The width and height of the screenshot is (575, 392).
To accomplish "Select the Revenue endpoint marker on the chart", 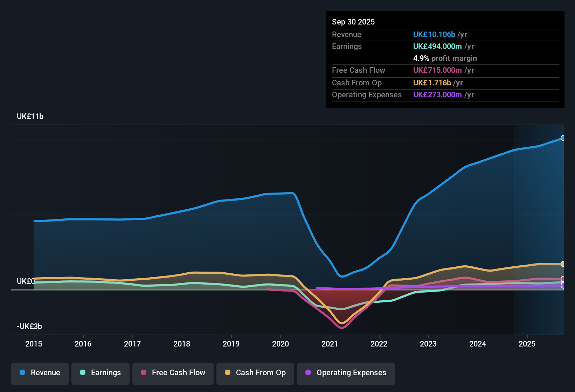I will point(563,138).
